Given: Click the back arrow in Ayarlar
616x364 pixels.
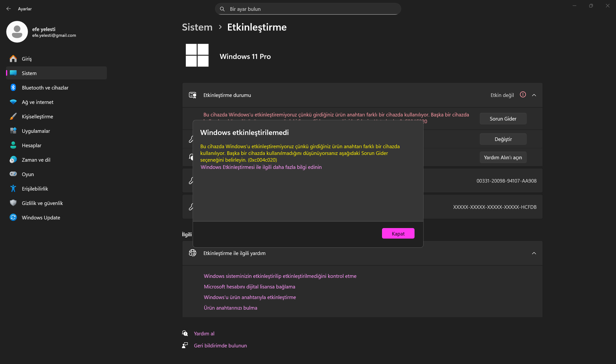Looking at the screenshot, I should [x=9, y=9].
